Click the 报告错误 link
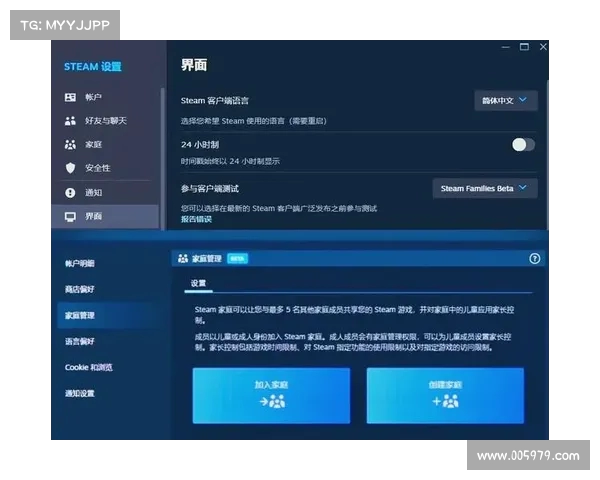The image size is (600, 480). [196, 219]
